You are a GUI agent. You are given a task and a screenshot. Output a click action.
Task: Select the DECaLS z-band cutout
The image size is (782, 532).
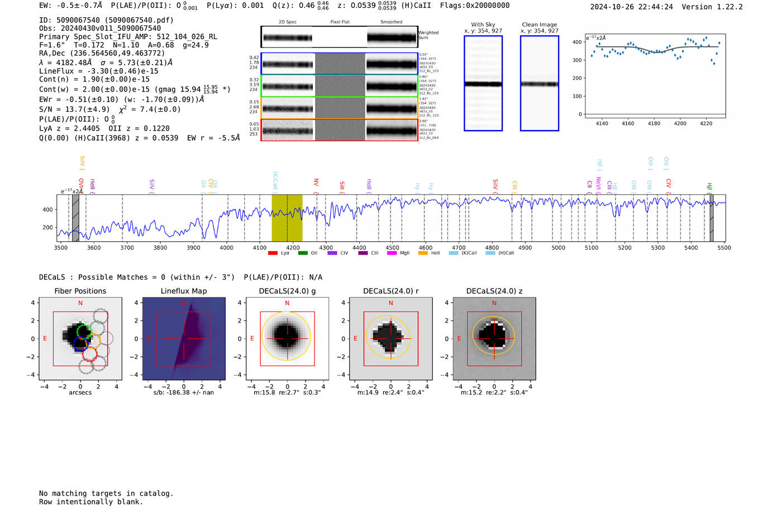[494, 338]
